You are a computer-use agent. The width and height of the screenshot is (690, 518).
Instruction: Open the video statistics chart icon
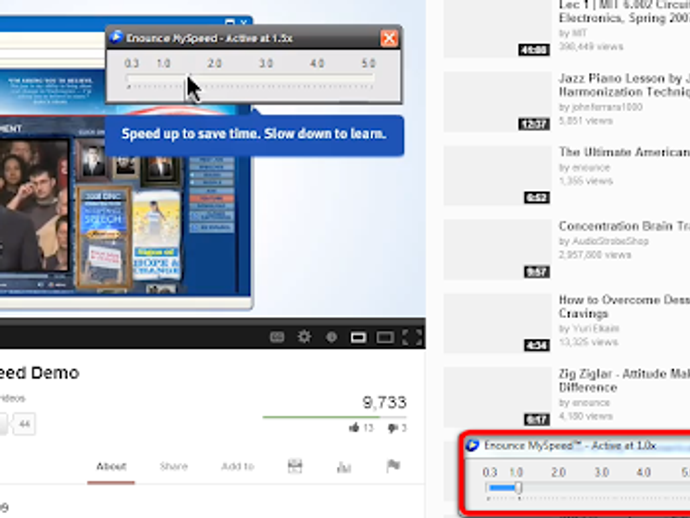[x=344, y=467]
